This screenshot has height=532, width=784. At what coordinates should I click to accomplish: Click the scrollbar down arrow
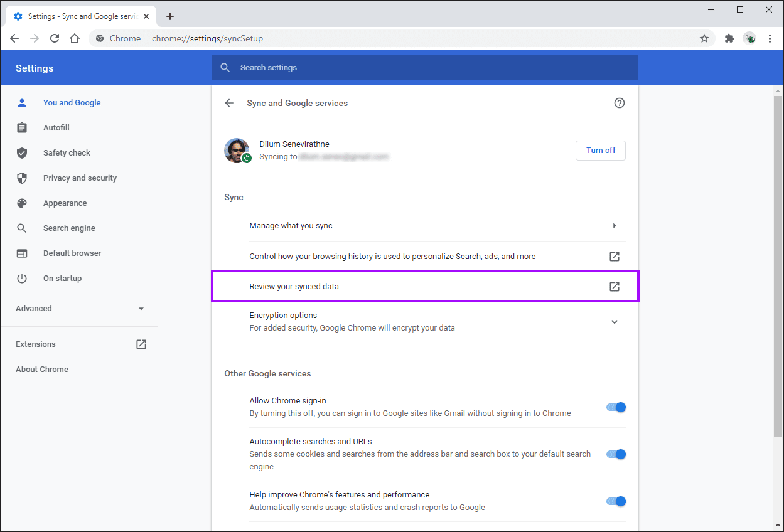click(778, 526)
